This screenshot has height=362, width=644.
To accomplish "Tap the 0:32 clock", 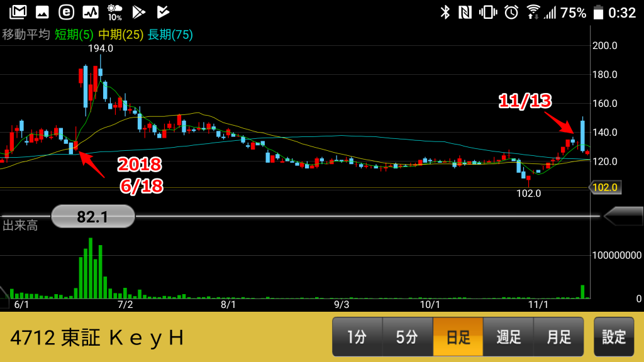I will (622, 13).
